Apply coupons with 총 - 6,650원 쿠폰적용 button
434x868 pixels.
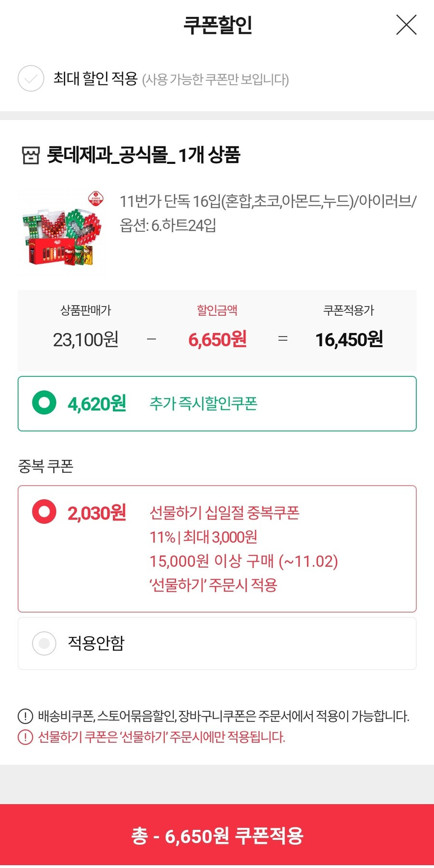(x=217, y=835)
